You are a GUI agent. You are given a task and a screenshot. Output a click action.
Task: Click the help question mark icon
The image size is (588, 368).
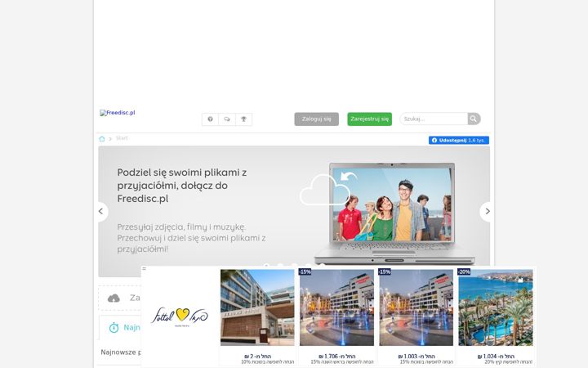[211, 119]
